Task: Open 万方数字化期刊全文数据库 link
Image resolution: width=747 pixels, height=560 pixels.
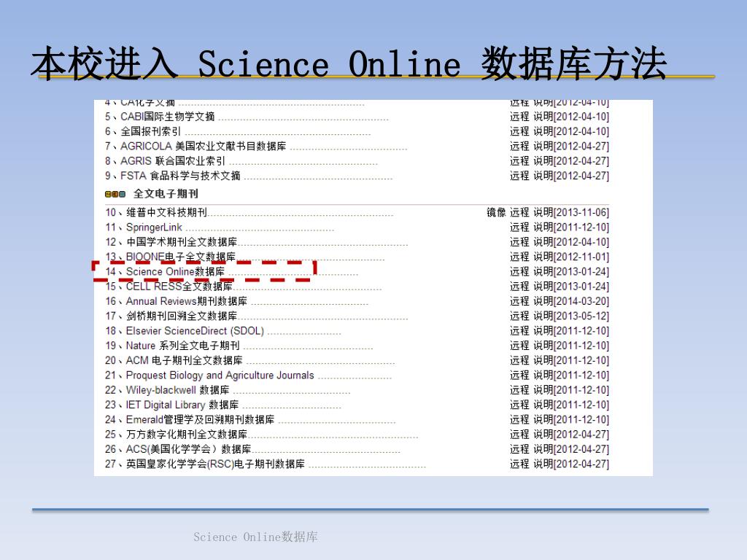Action: (x=186, y=435)
